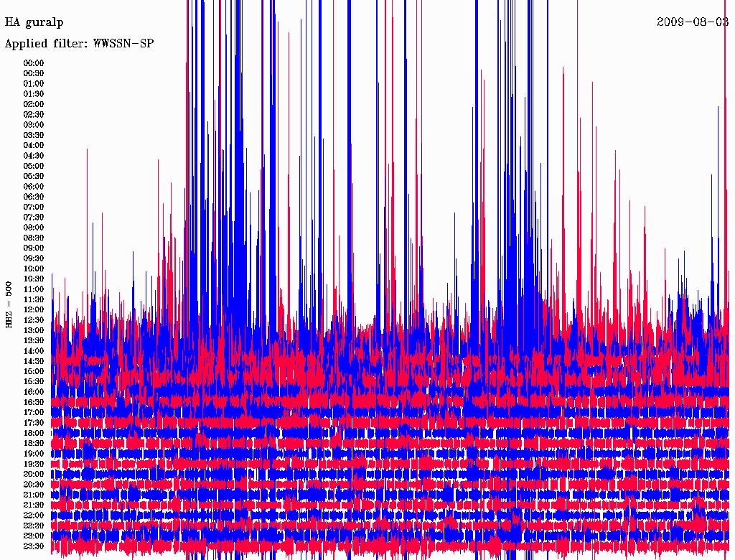Screen dimensions: 735x560
Task: Pick the 02:30 time label
Action: tap(34, 114)
